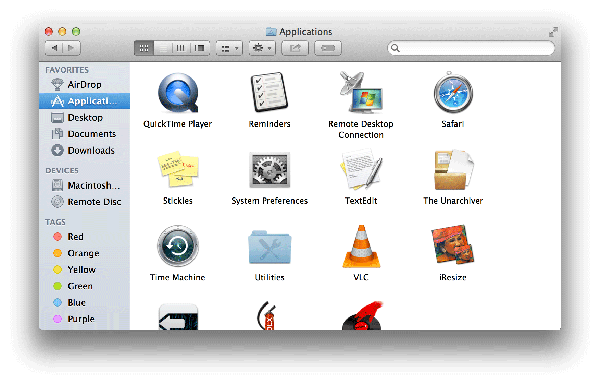Select Remote Desktop Connection icon
This screenshot has height=384, width=600.
click(x=361, y=92)
